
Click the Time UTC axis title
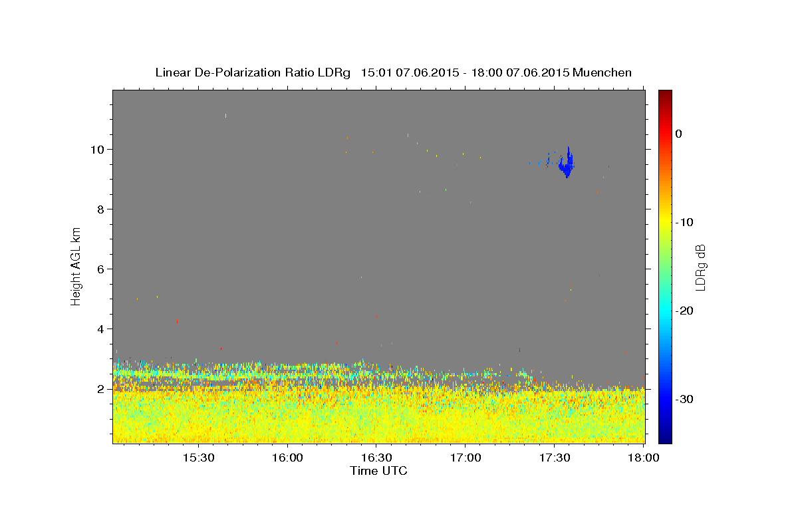pyautogui.click(x=378, y=471)
